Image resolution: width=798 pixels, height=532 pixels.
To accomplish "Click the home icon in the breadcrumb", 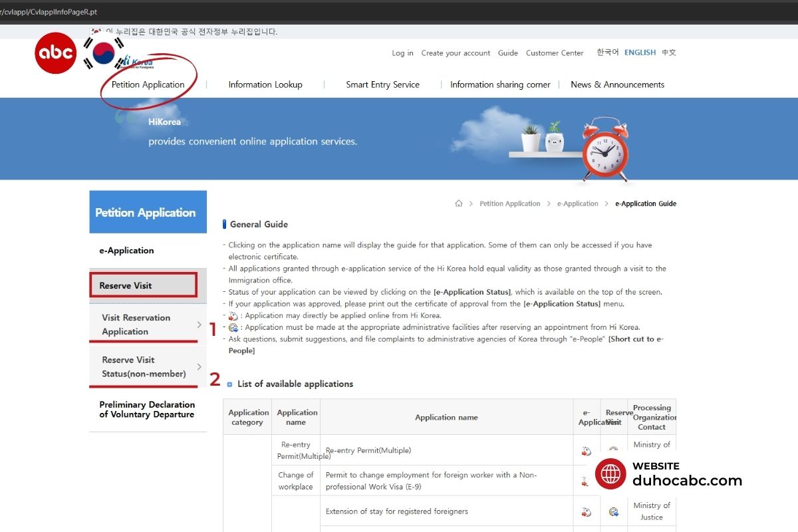I will tap(458, 203).
